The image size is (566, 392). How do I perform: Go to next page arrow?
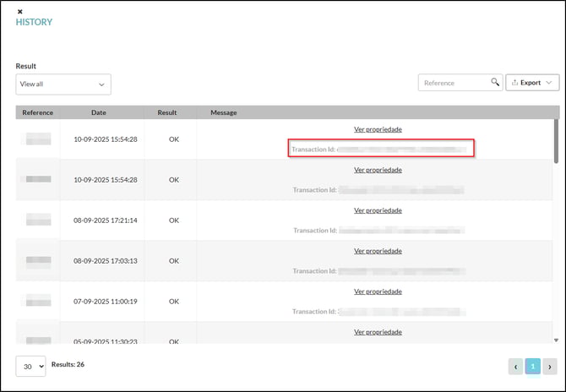click(549, 366)
